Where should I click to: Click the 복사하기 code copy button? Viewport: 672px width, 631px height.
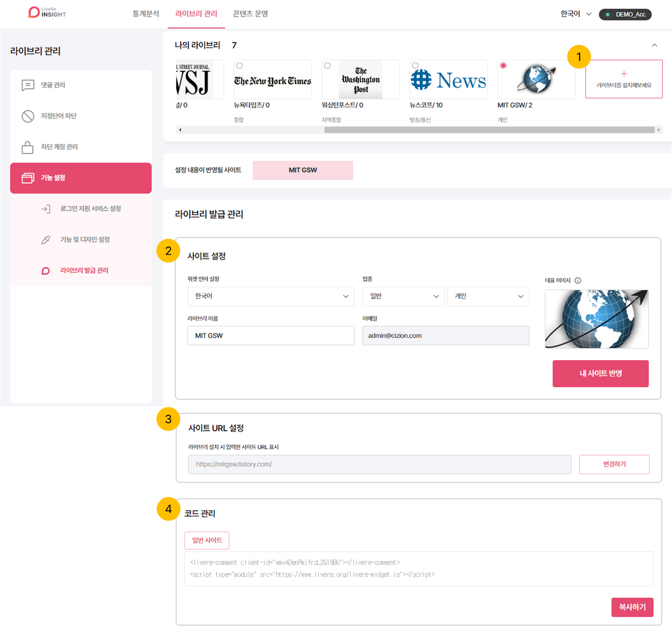coord(632,607)
